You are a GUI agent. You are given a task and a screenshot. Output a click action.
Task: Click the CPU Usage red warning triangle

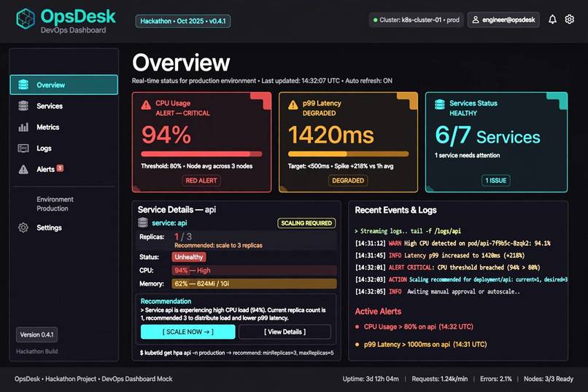click(146, 105)
